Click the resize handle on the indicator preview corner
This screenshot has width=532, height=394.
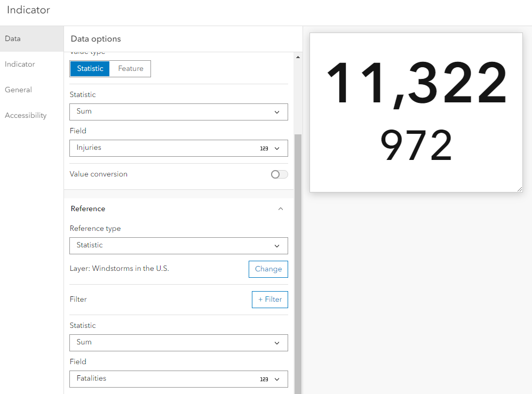520,188
